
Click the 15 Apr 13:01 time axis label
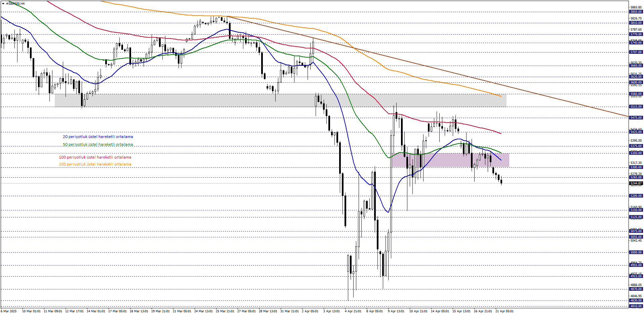tap(461, 311)
